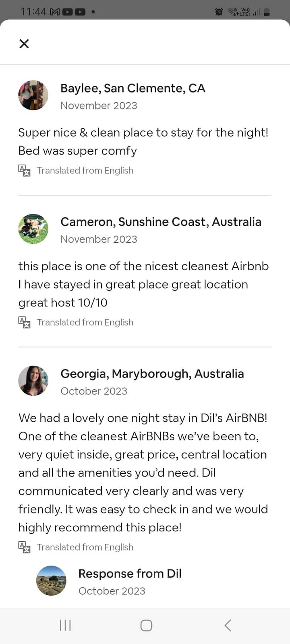Screen dimensions: 290x644
Task: Tap Georgia's profile photo
Action: [x=33, y=381]
